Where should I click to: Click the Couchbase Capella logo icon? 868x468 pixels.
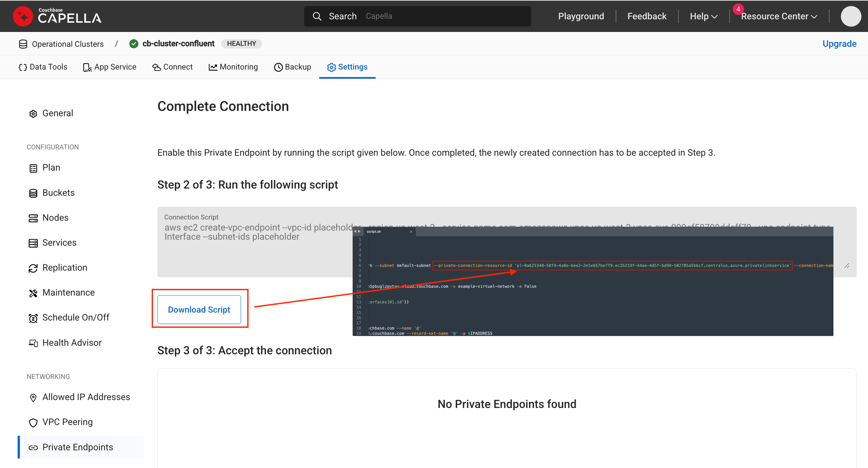coord(23,16)
